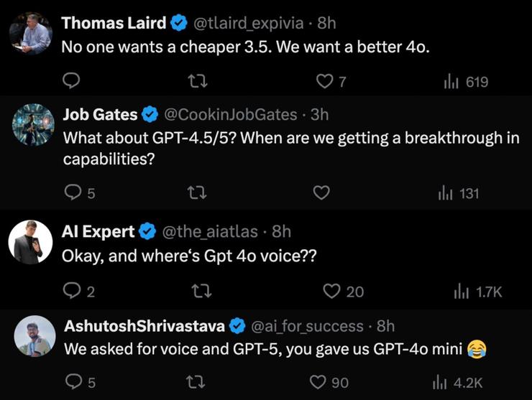The height and width of the screenshot is (400, 532).
Task: Reply to AshutoshShrivastava's tweet
Action: (x=73, y=382)
